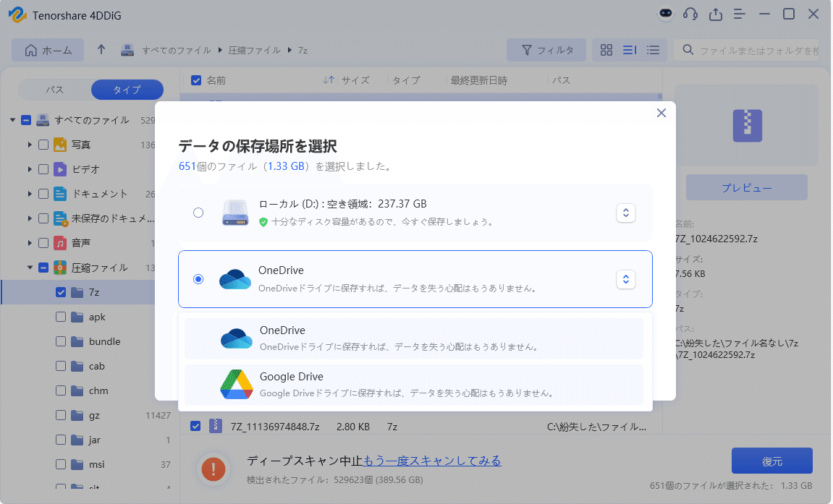833x504 pixels.
Task: Click the Google Drive icon in dropdown list
Action: 236,385
